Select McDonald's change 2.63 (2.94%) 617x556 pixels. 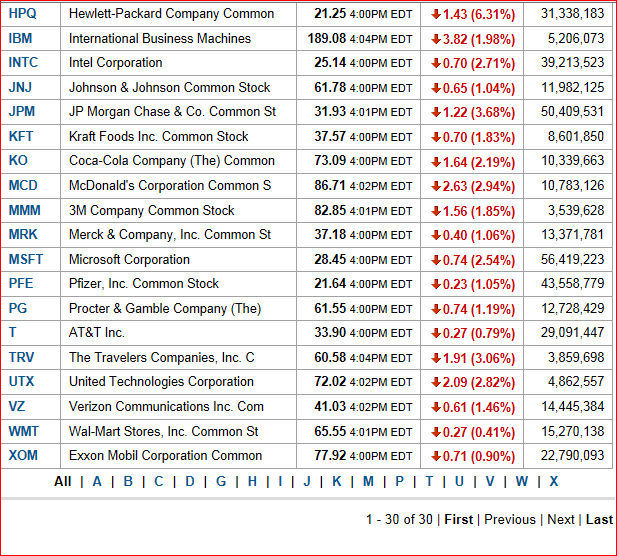pyautogui.click(x=473, y=186)
